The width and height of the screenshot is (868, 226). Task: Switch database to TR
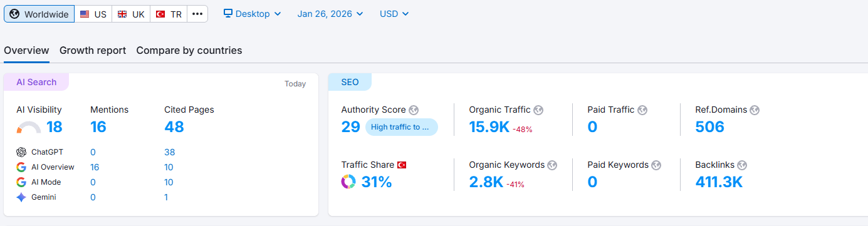[x=169, y=14]
